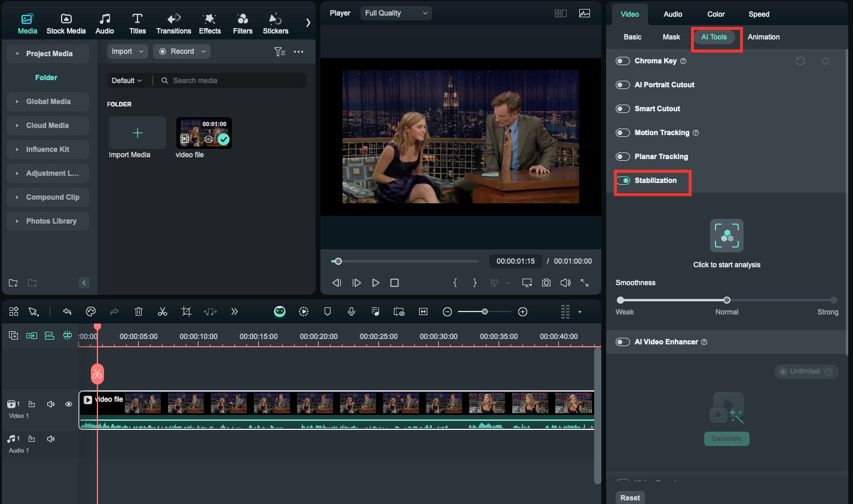The image size is (853, 504).
Task: Click the new folder icon at media panel bottom
Action: [13, 283]
